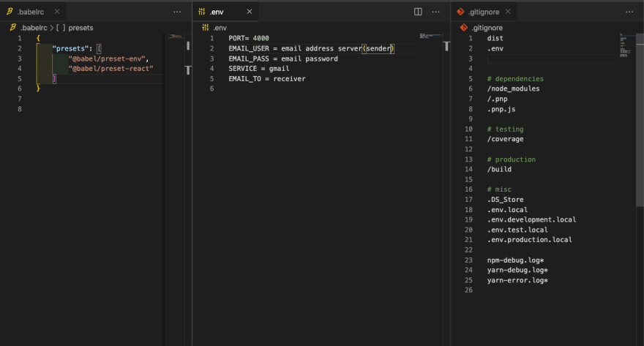This screenshot has width=644, height=346.
Task: Click the .DS_Store entry
Action: 506,200
